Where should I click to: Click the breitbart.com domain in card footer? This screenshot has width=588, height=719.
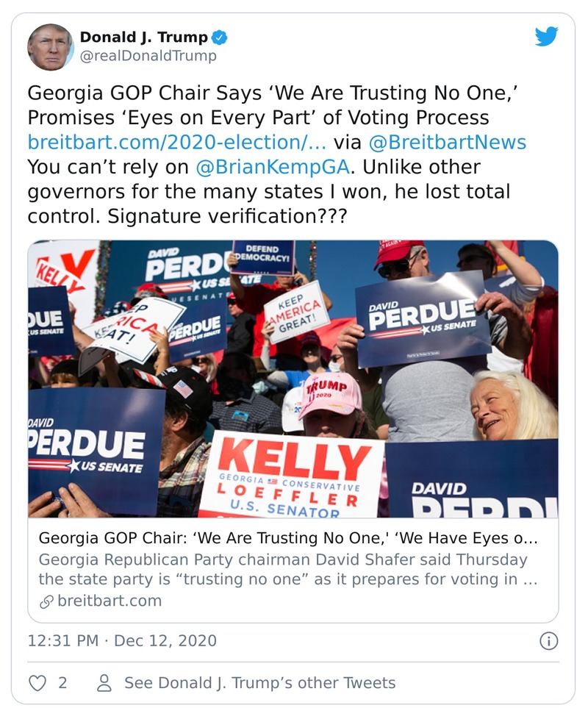(x=109, y=601)
